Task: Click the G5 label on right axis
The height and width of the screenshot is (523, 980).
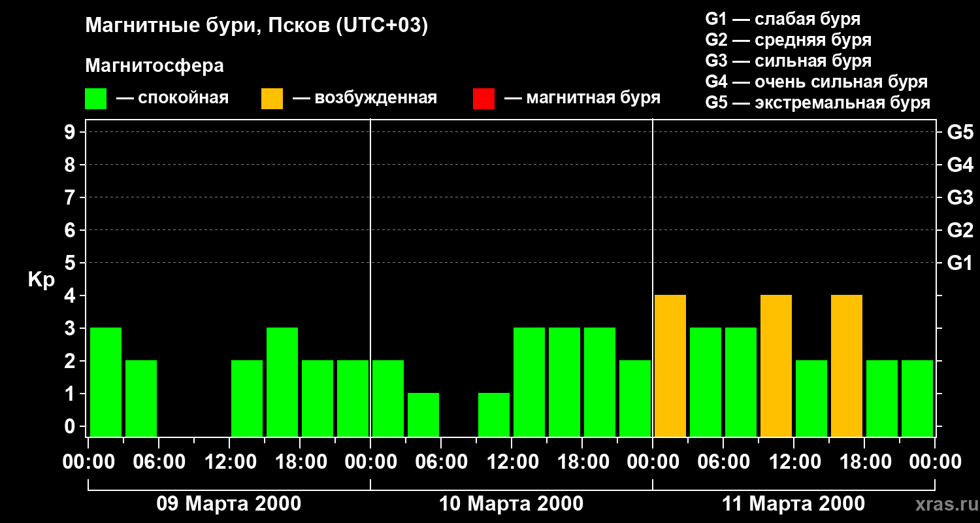Action: tap(960, 133)
